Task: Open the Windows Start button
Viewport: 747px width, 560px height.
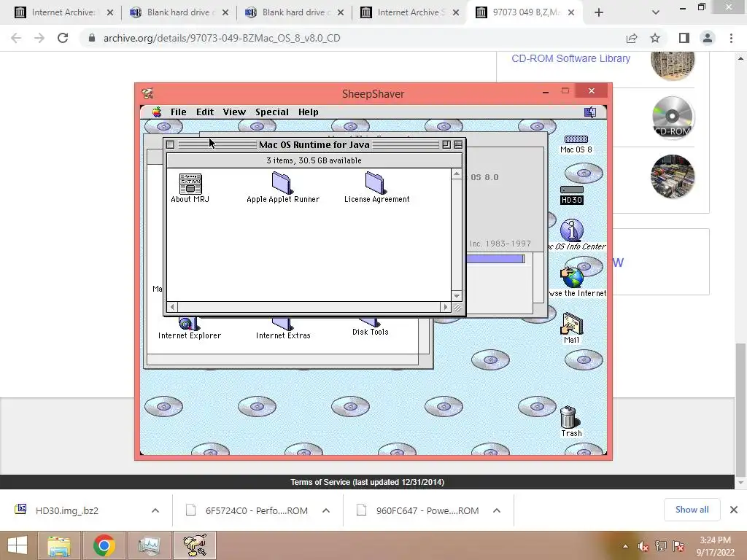Action: 18,545
